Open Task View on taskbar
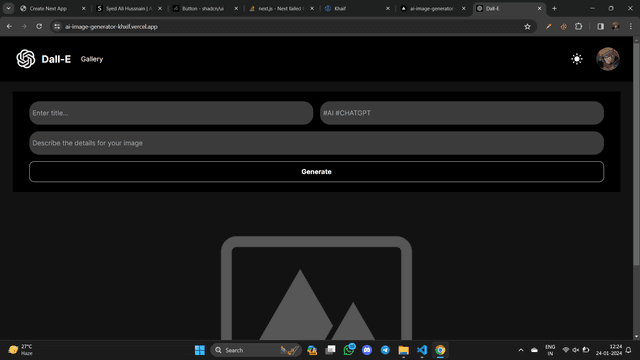This screenshot has height=360, width=640. [x=331, y=350]
